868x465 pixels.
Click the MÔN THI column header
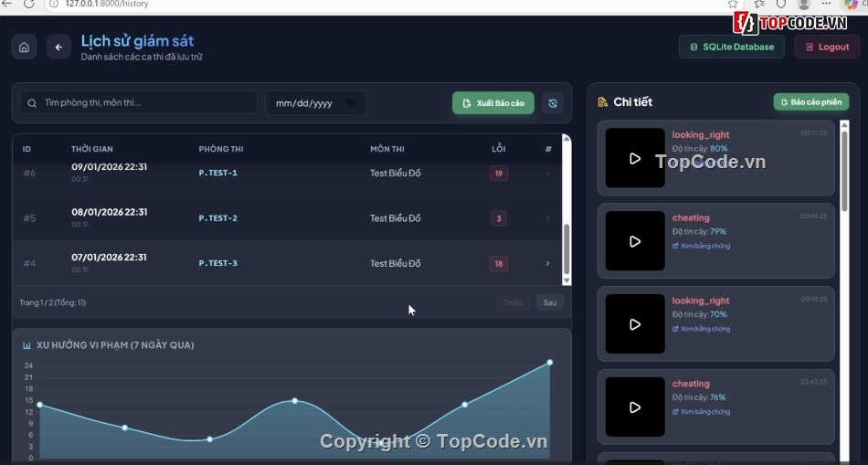coord(387,149)
